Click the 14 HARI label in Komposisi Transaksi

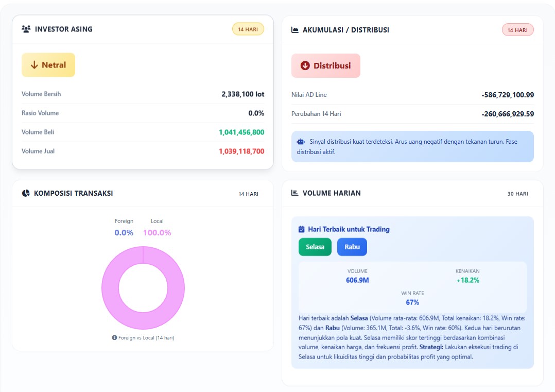coord(248,194)
